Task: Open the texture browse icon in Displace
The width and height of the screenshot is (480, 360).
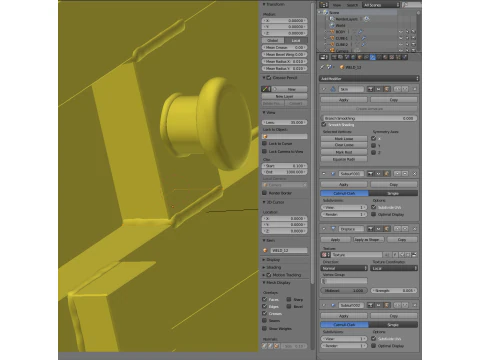Action: point(325,255)
